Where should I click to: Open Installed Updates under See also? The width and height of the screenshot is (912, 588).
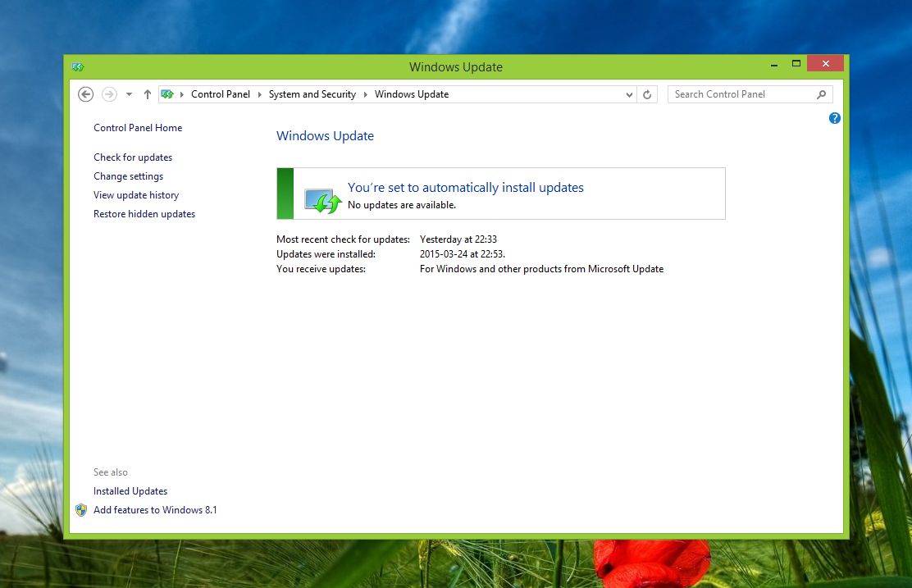tap(130, 491)
